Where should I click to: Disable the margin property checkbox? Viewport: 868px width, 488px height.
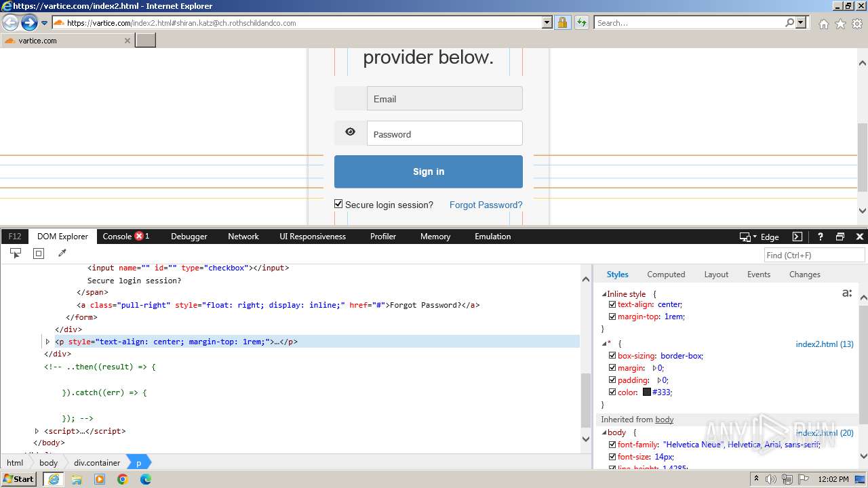[612, 368]
